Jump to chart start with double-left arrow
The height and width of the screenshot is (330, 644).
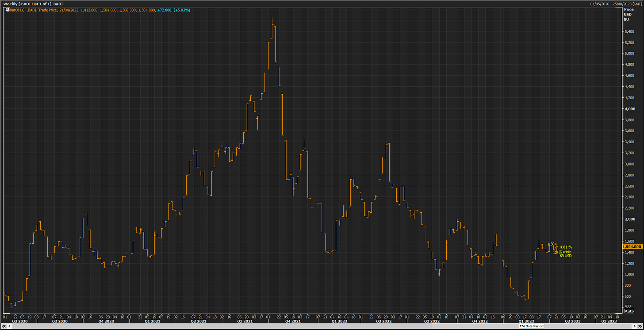tap(4, 326)
